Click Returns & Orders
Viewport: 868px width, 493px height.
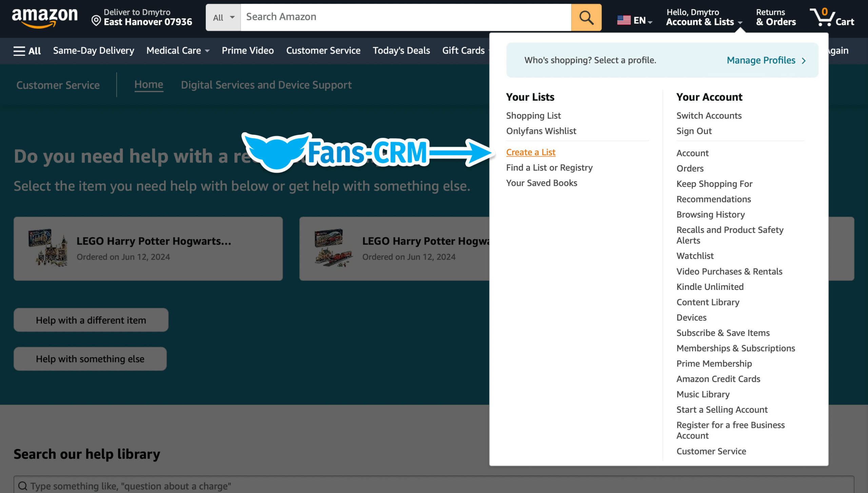tap(776, 17)
